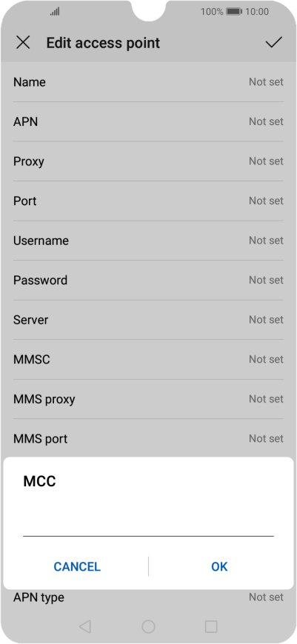
Task: Select the Port setting row
Action: 148,201
